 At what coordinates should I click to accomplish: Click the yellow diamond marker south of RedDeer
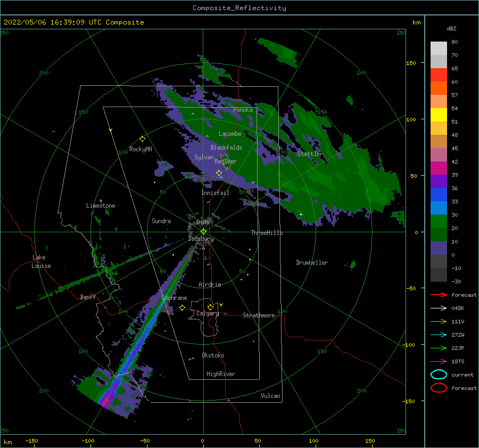[x=219, y=173]
